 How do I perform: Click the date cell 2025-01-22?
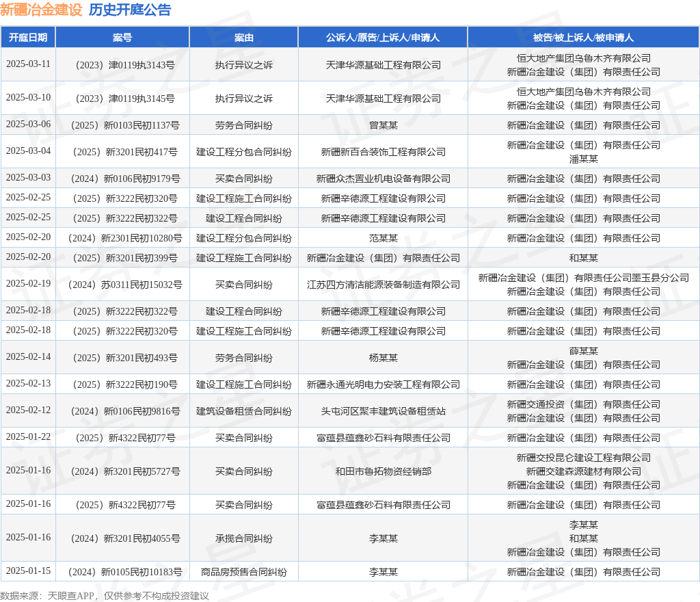point(28,436)
